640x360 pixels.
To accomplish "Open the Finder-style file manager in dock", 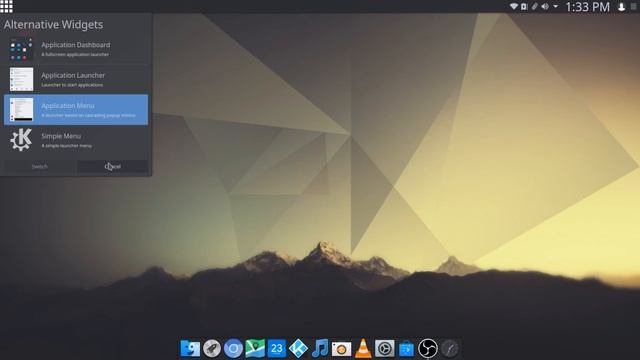I will point(190,349).
